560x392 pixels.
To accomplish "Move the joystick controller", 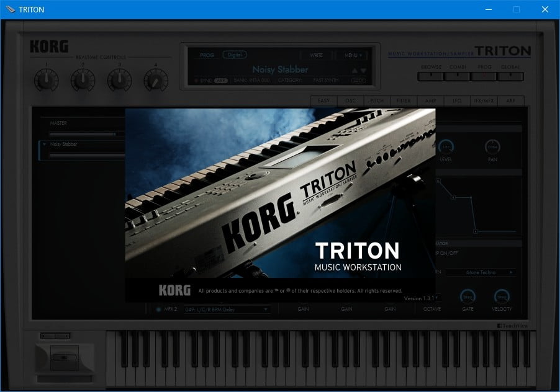I will (65, 358).
